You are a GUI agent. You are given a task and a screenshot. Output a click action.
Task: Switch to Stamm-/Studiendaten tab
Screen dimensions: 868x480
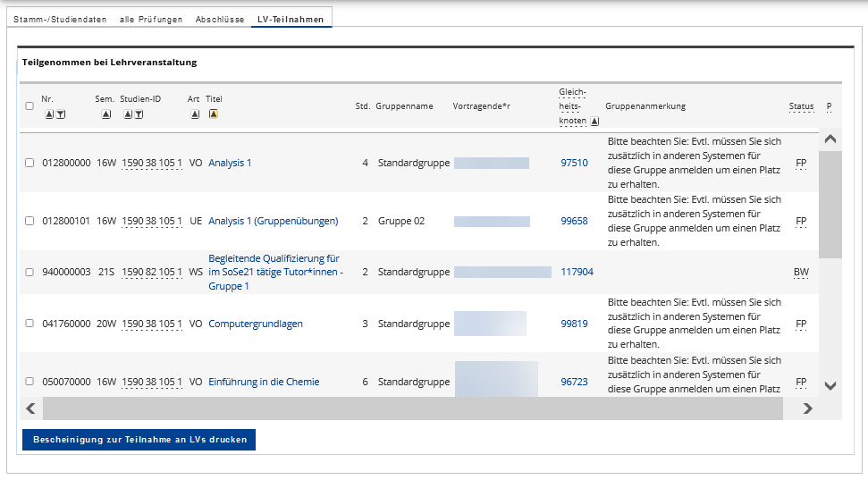[60, 20]
